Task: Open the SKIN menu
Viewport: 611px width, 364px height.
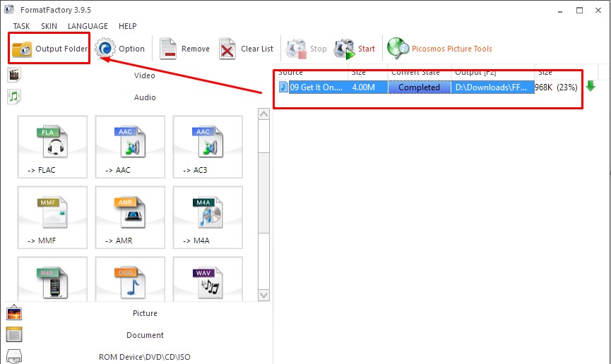Action: click(x=49, y=26)
